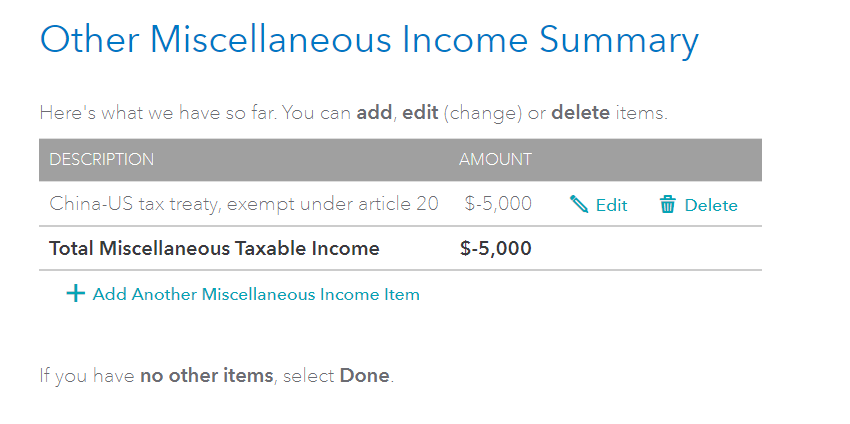Viewport: 850px width, 424px height.
Task: Click the $-5,000 amount in treaty row
Action: [498, 204]
